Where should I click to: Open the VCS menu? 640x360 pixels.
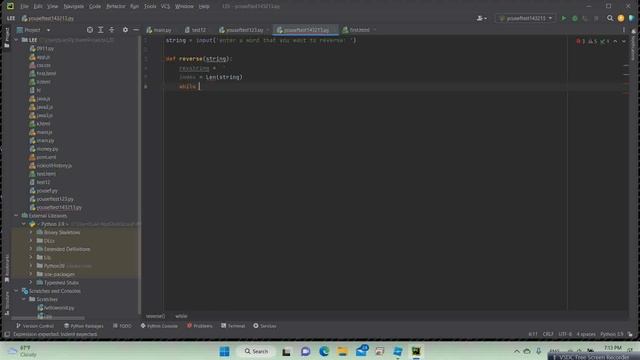[x=165, y=7]
